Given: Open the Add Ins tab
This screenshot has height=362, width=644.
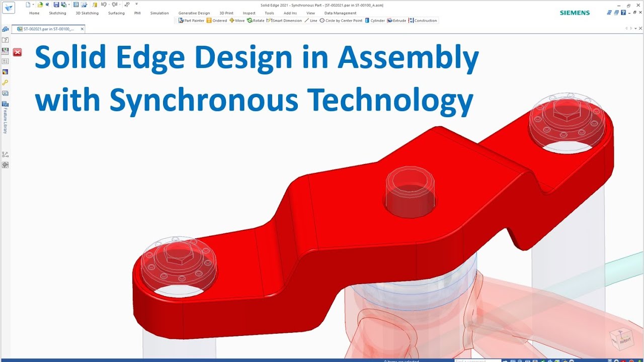Looking at the screenshot, I should [290, 13].
